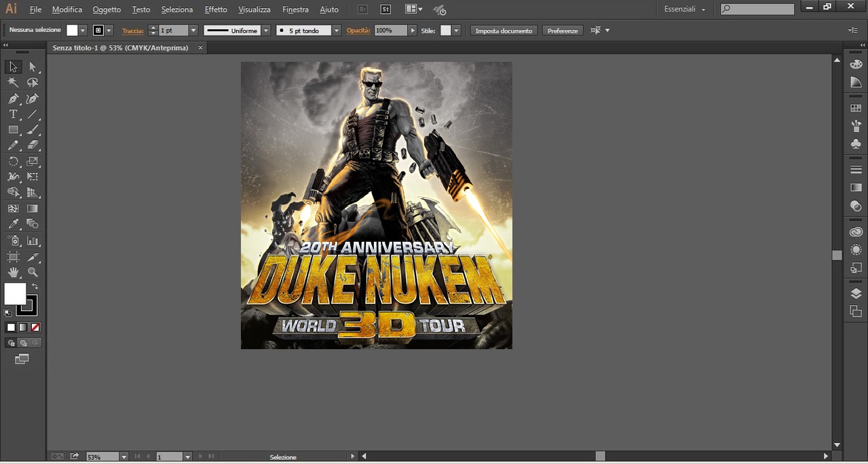
Task: Open the Visualizza menu
Action: point(254,10)
